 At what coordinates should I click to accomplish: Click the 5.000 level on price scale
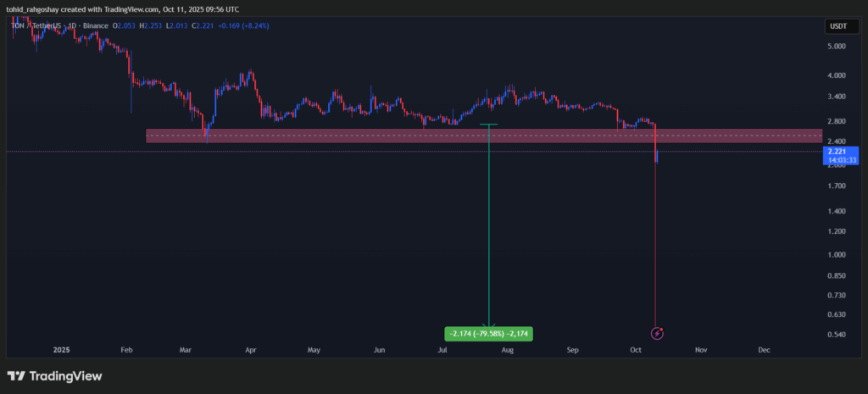coord(838,47)
